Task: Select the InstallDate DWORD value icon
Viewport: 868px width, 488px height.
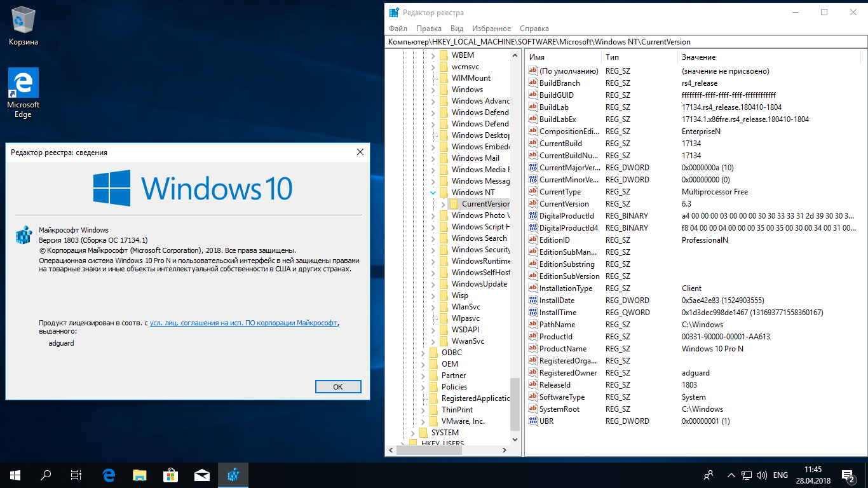Action: (533, 301)
